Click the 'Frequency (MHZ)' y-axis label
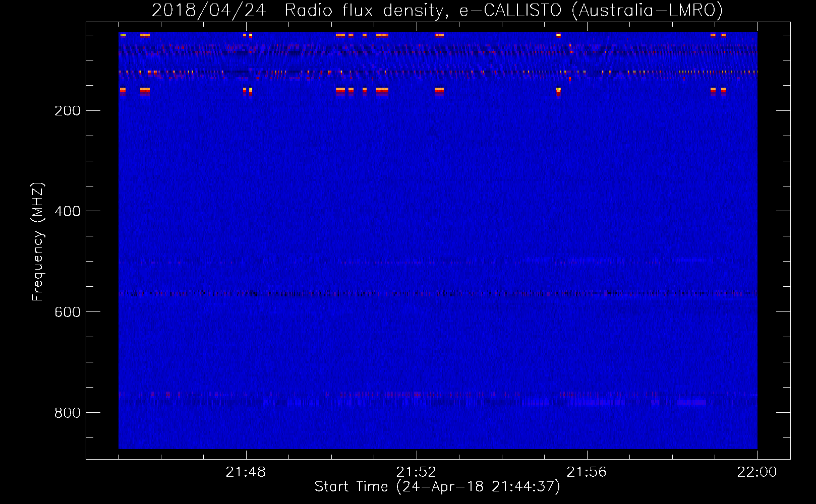 37,241
